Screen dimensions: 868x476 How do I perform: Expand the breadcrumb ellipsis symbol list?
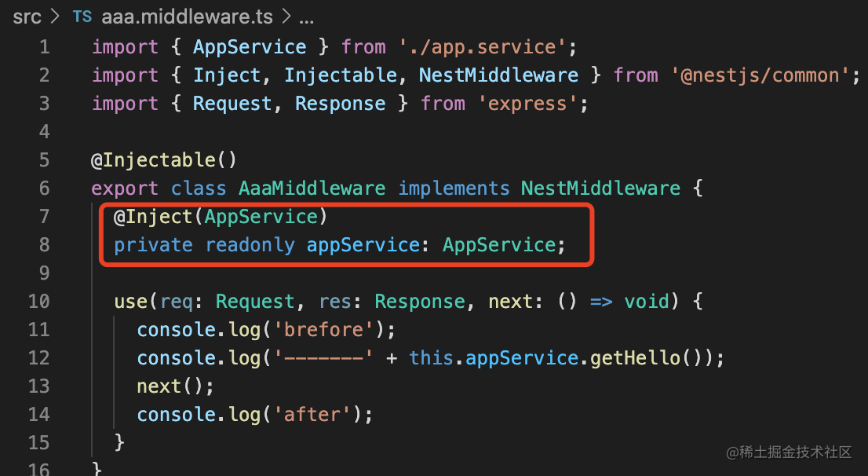point(306,18)
